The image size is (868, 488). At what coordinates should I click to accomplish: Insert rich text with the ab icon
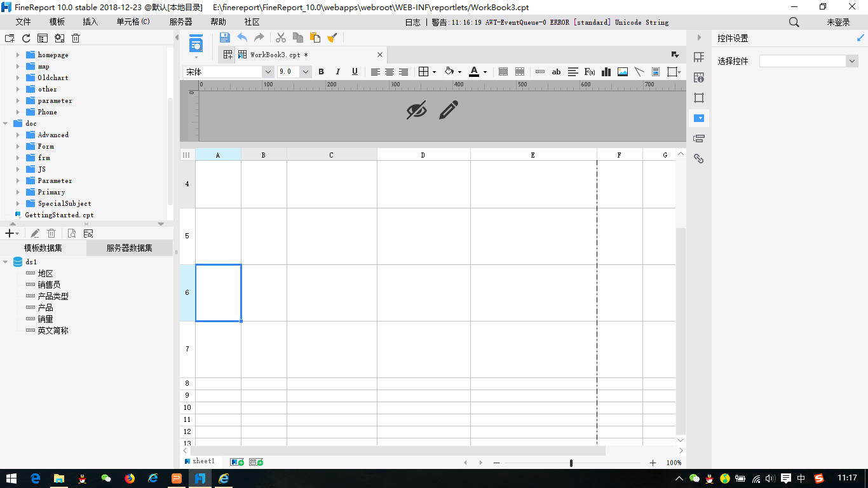coord(556,72)
